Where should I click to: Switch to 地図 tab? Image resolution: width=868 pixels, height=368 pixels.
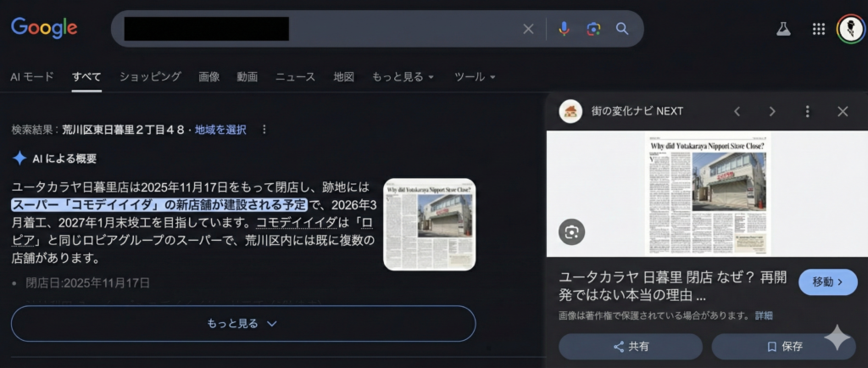(x=344, y=76)
